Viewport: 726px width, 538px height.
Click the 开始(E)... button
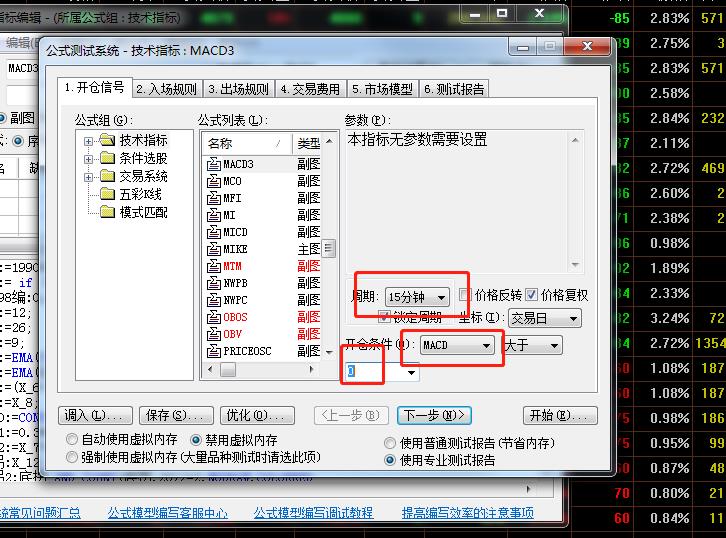(560, 415)
